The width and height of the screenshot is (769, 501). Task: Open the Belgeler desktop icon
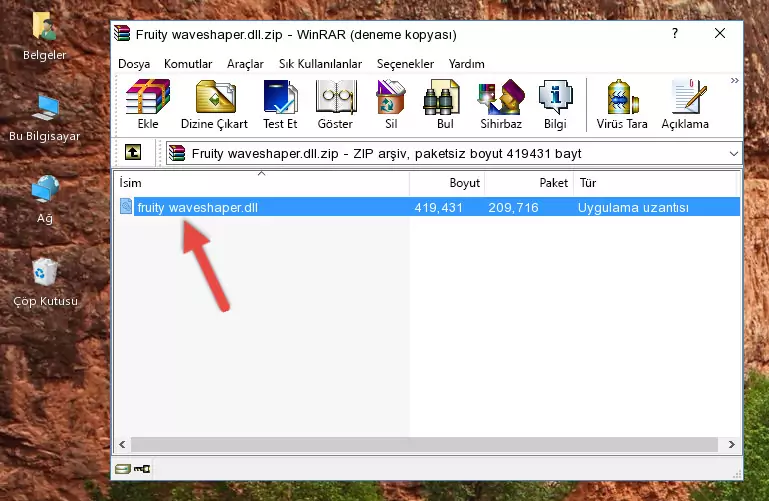click(44, 36)
